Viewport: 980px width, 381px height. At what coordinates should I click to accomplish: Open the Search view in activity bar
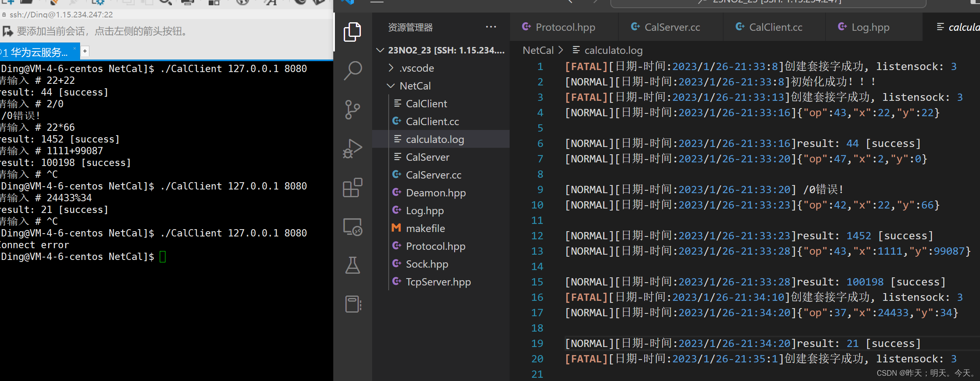click(352, 70)
